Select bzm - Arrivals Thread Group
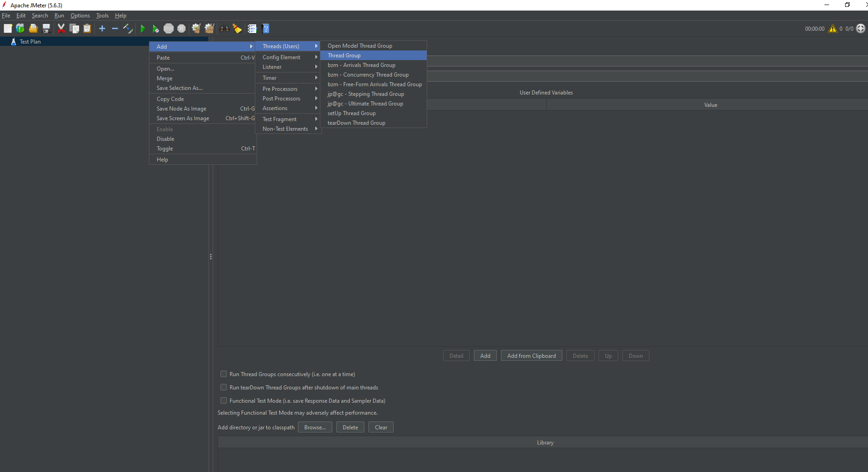This screenshot has width=868, height=472. click(x=374, y=65)
